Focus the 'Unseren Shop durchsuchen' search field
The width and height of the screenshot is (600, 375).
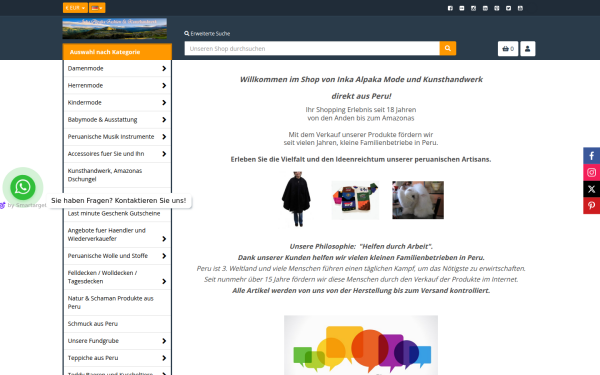pyautogui.click(x=312, y=49)
